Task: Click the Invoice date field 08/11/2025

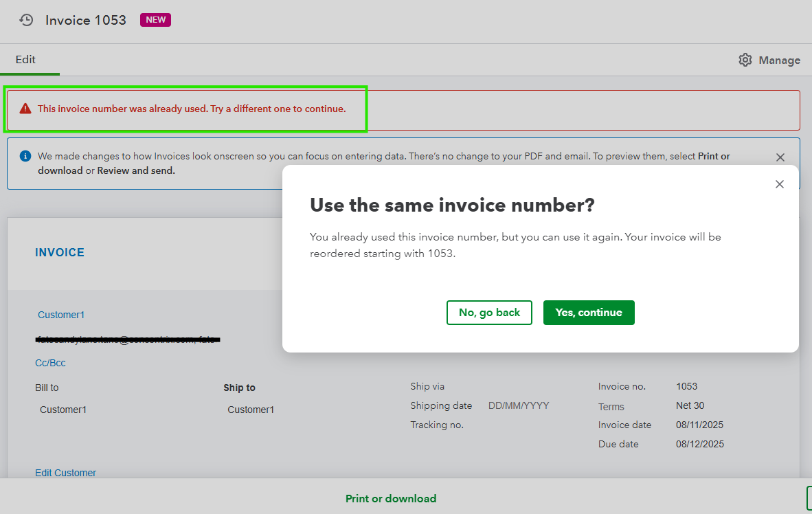Action: [x=699, y=425]
